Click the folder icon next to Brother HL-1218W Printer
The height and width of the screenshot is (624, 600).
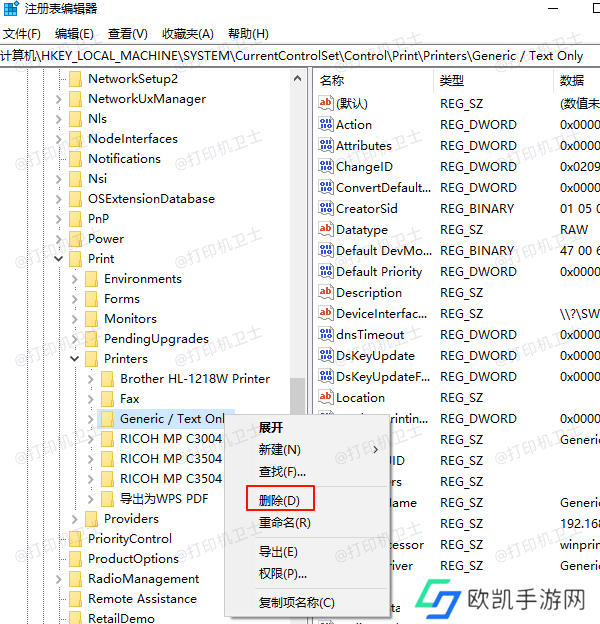click(107, 379)
